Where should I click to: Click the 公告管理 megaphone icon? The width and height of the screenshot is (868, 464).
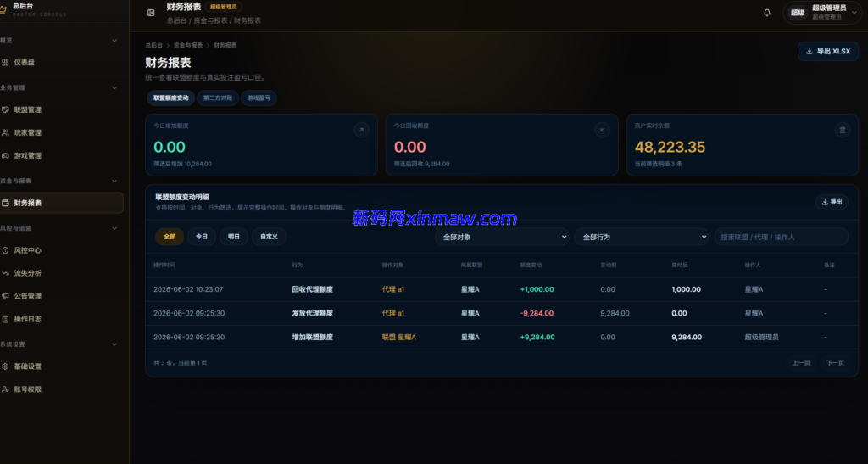5,296
